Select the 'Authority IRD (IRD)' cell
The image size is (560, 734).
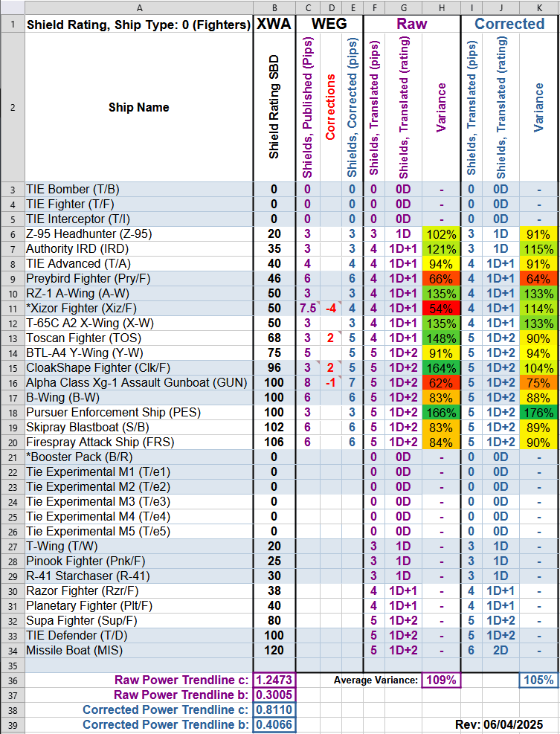click(139, 249)
